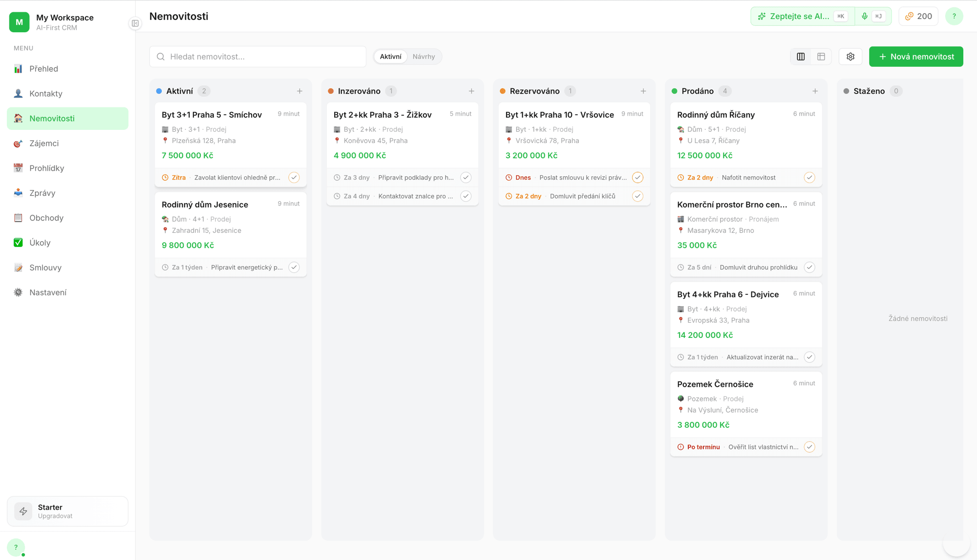The height and width of the screenshot is (560, 977).
Task: Open Úkoly in the sidebar menu
Action: [67, 243]
